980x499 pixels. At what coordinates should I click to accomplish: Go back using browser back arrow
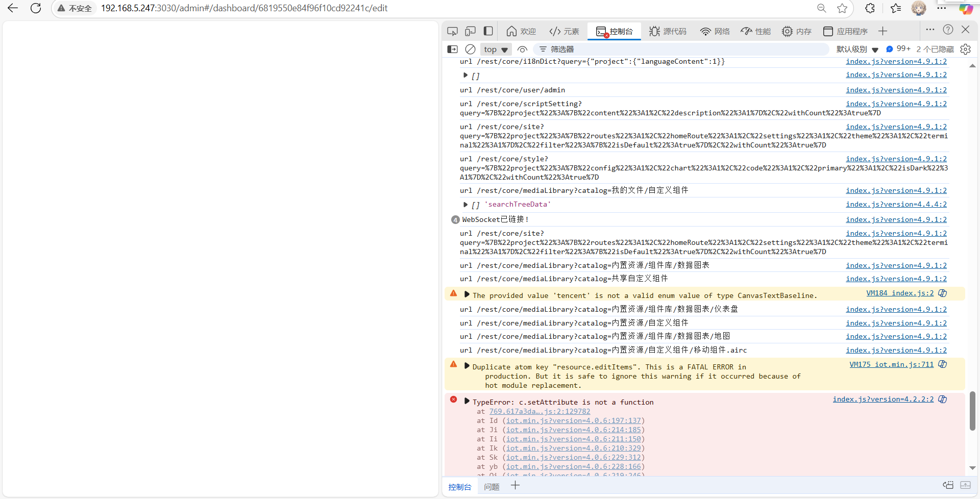tap(13, 8)
